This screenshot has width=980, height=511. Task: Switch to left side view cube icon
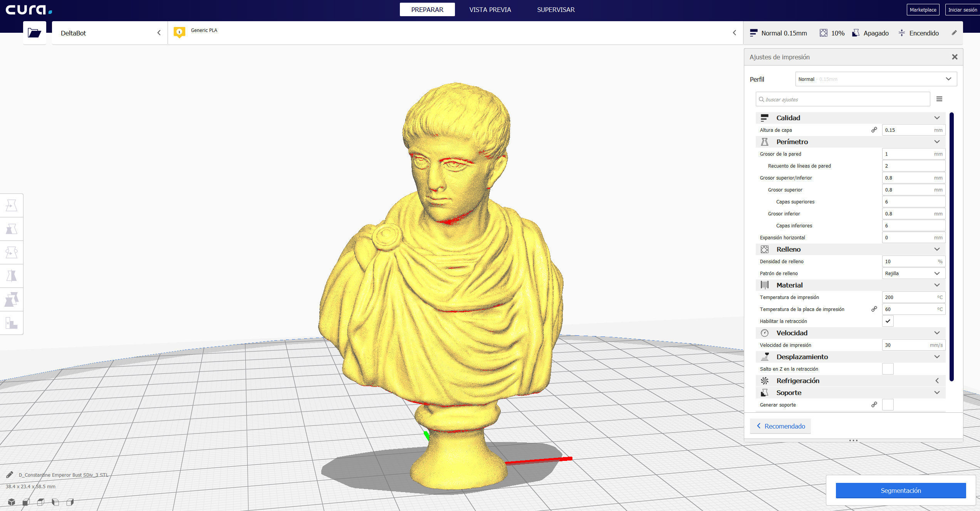coord(55,502)
